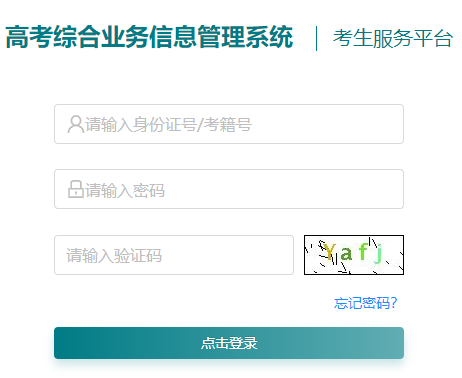Image resolution: width=462 pixels, height=378 pixels.
Task: Focus the 请输入验证码 captcha input box
Action: (174, 255)
